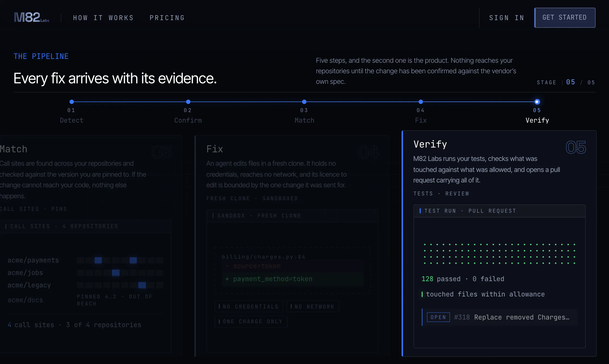Click the acme/jobs repository row
This screenshot has height=364, width=609.
tap(85, 273)
